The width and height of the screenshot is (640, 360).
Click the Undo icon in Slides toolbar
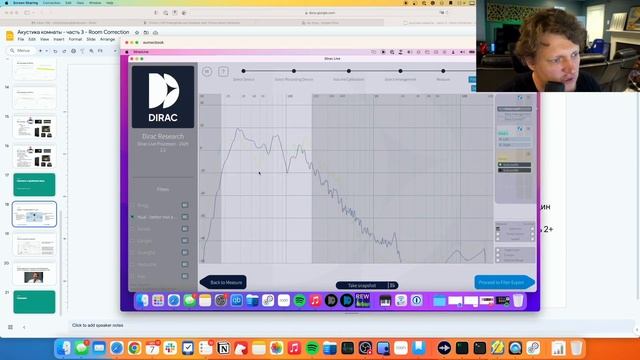55,51
